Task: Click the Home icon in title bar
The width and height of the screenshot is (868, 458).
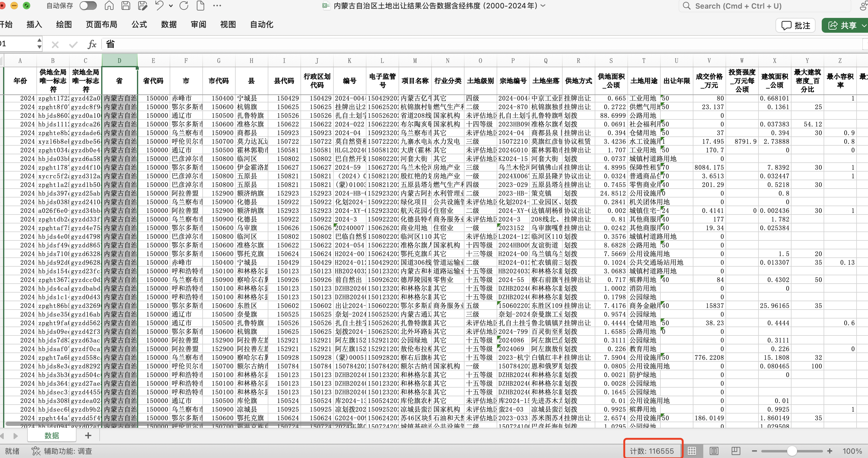Action: 109,6
